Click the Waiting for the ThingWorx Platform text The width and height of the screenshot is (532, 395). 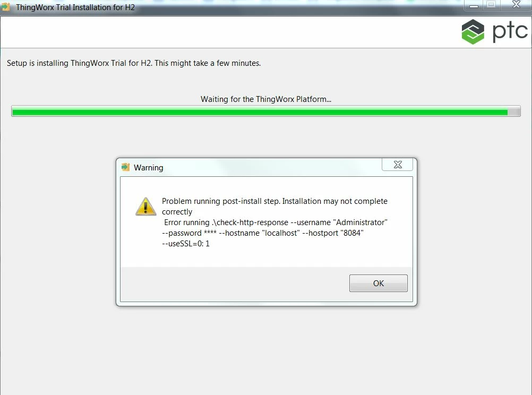[265, 99]
